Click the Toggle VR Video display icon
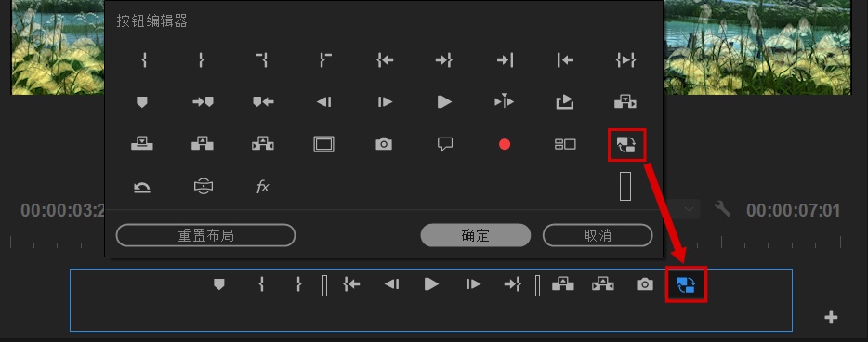The image size is (868, 342). pyautogui.click(x=204, y=187)
